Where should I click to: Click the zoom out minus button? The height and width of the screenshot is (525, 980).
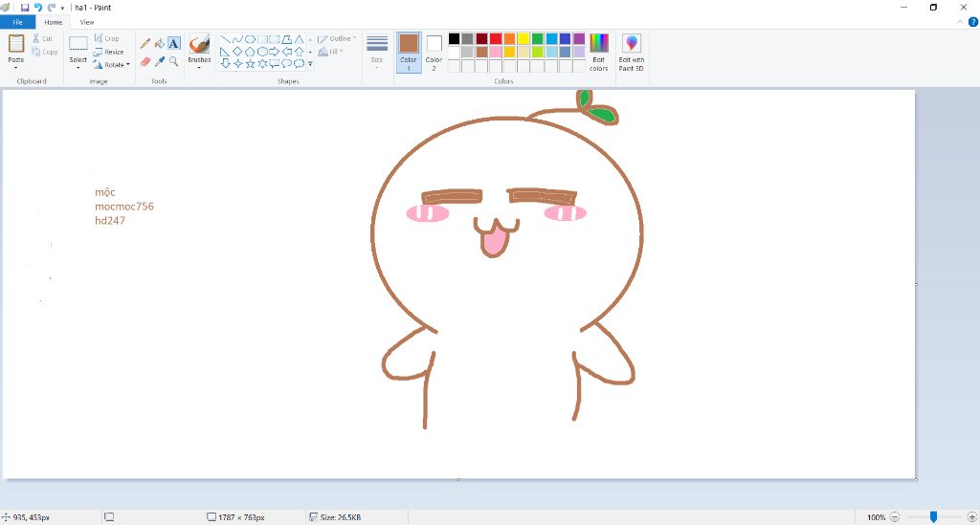point(895,517)
